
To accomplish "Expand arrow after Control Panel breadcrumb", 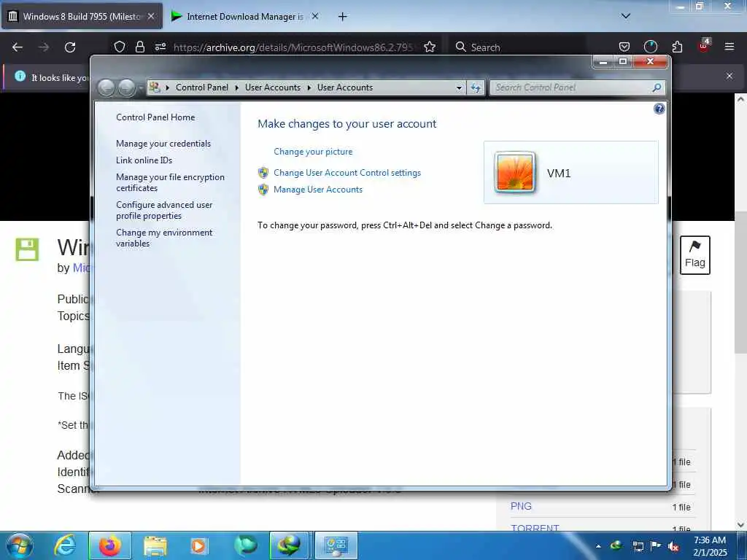I will point(237,87).
